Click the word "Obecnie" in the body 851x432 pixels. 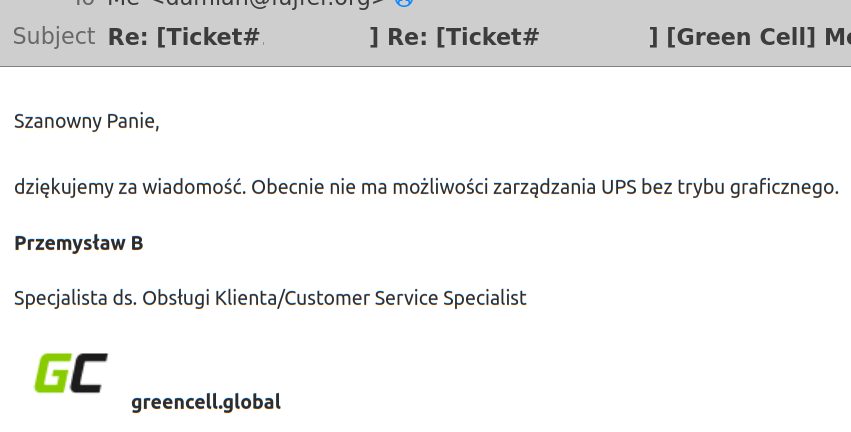[286, 187]
